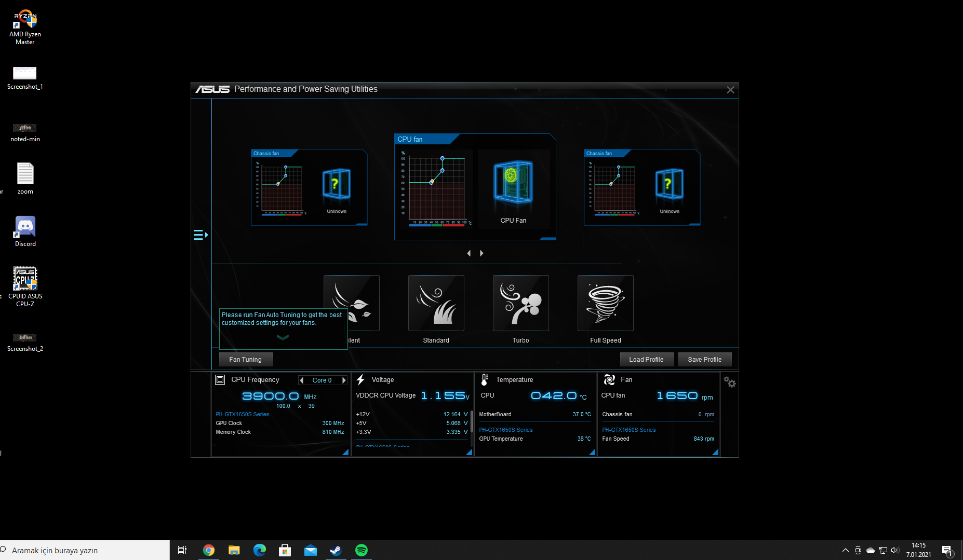Select the Standard fan mode icon

click(x=436, y=303)
